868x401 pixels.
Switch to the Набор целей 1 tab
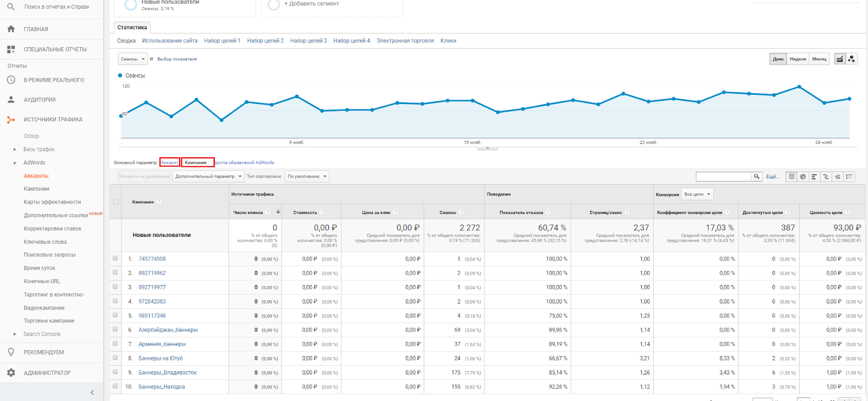(x=222, y=41)
